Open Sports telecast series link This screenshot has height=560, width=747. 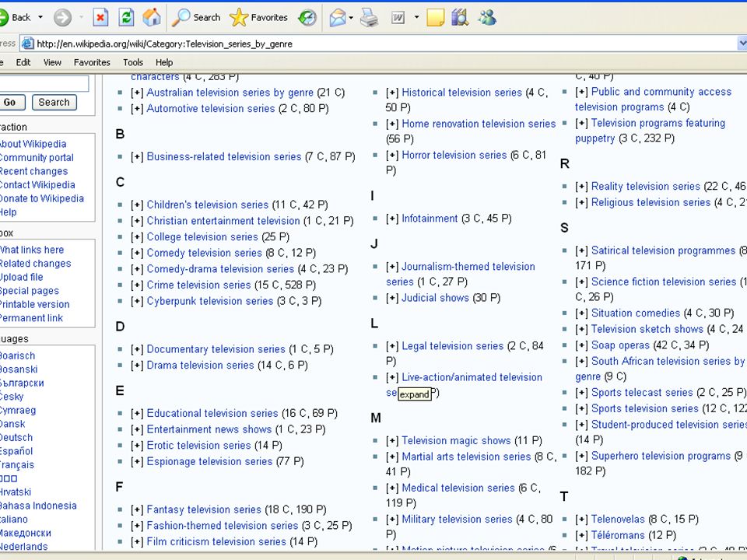642,393
